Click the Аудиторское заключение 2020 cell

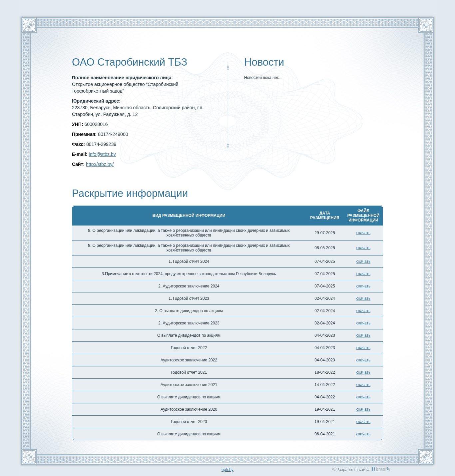189,409
